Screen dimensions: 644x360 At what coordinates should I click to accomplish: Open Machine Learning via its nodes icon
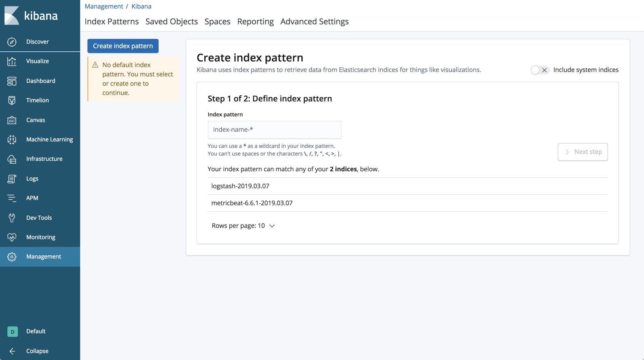pyautogui.click(x=12, y=139)
